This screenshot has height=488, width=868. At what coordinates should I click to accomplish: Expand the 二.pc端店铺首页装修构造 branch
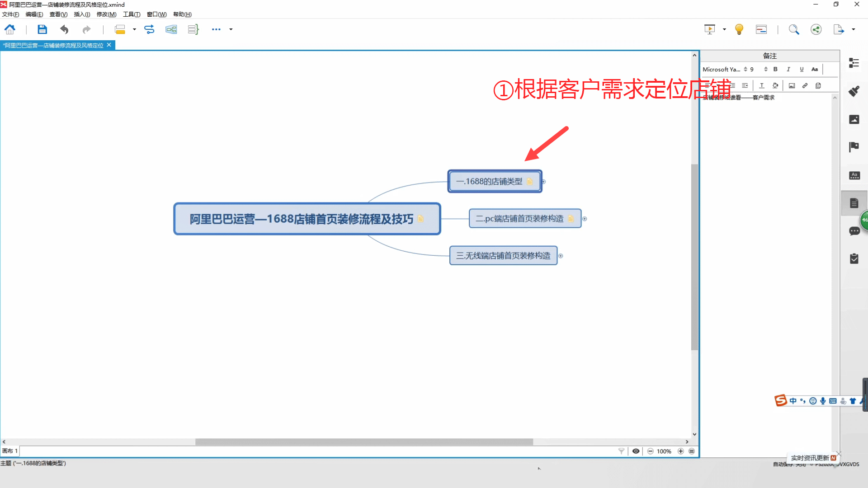click(x=585, y=219)
